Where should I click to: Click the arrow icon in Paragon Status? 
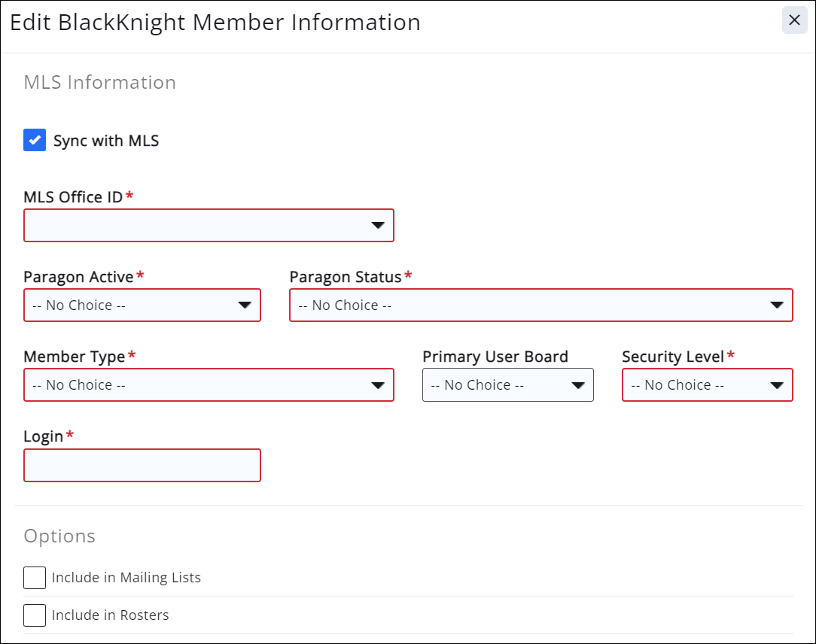click(777, 305)
